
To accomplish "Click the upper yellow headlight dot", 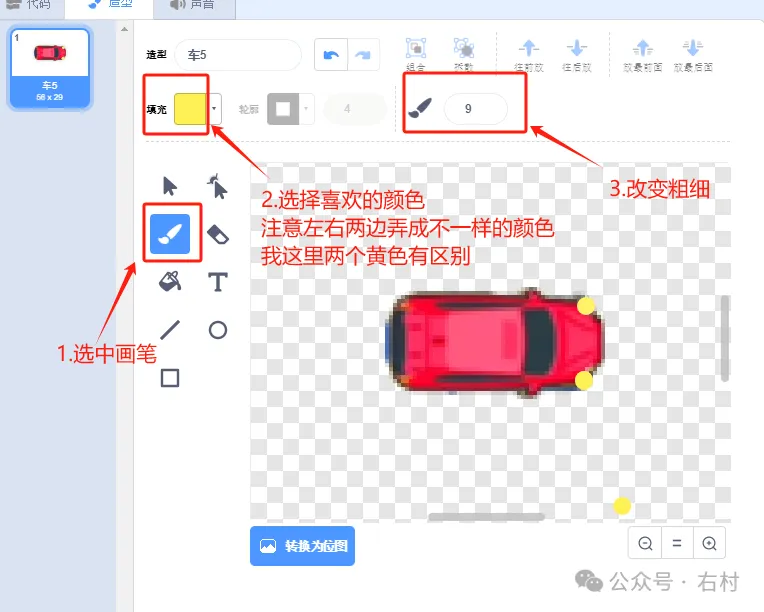I will point(586,306).
